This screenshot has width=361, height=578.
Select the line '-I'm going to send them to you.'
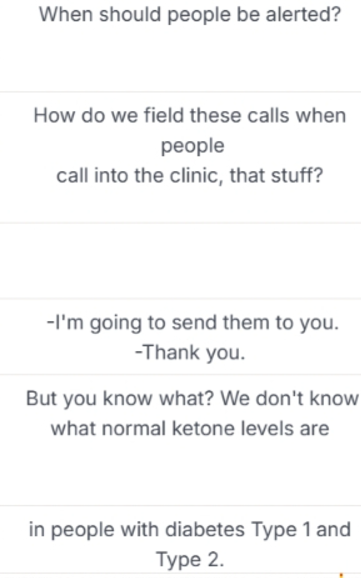[192, 323]
